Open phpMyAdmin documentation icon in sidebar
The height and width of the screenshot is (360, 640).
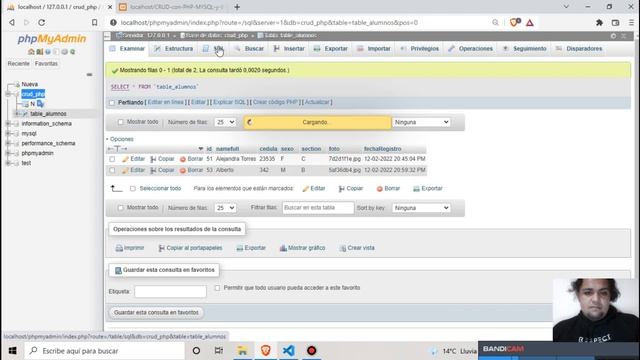tap(48, 52)
